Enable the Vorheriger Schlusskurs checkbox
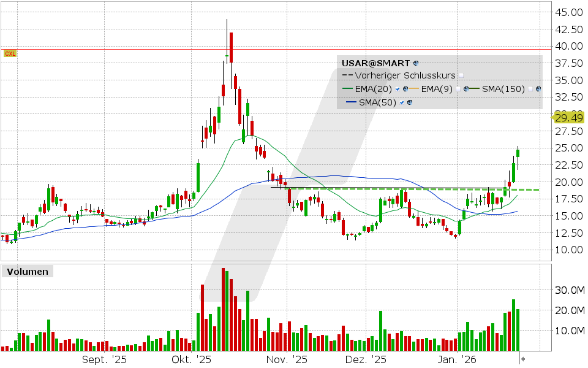The image size is (588, 368). [461, 76]
